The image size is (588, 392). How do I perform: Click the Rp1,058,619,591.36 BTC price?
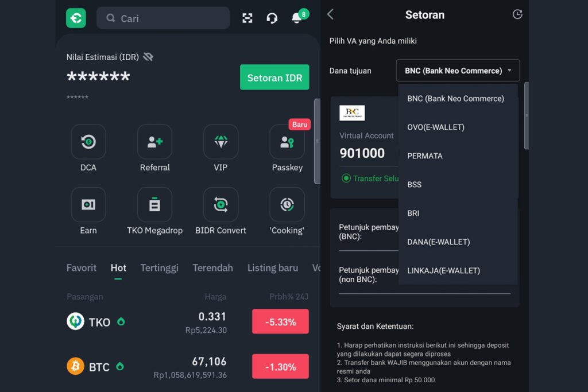(x=190, y=375)
